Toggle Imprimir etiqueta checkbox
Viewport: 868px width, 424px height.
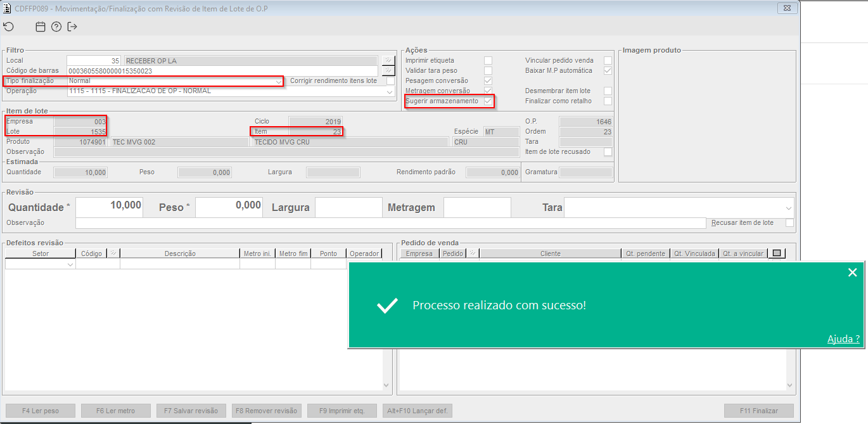pos(488,61)
